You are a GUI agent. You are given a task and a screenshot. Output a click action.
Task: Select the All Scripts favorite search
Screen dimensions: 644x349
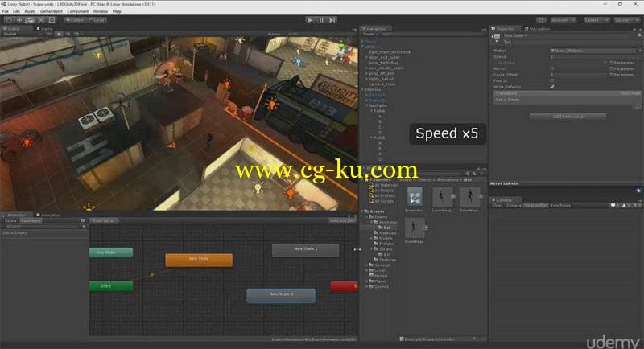pos(381,201)
